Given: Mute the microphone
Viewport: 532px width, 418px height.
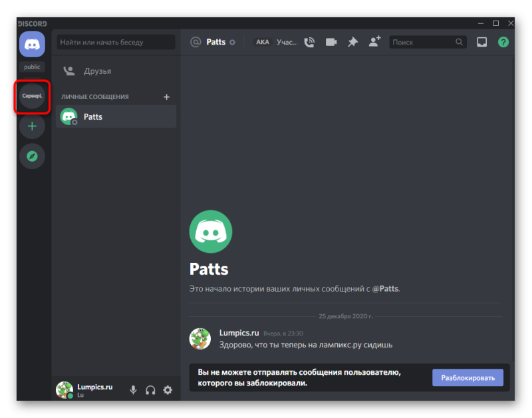Looking at the screenshot, I should tap(134, 390).
